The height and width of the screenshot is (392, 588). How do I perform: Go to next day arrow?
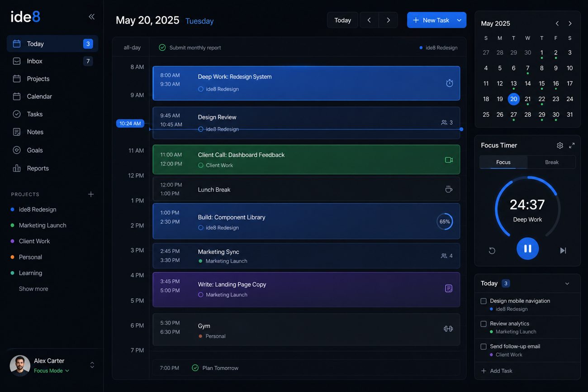388,20
